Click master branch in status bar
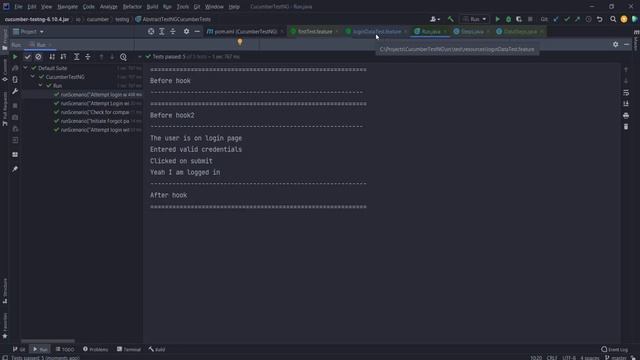This screenshot has height=360, width=640. pos(616,358)
